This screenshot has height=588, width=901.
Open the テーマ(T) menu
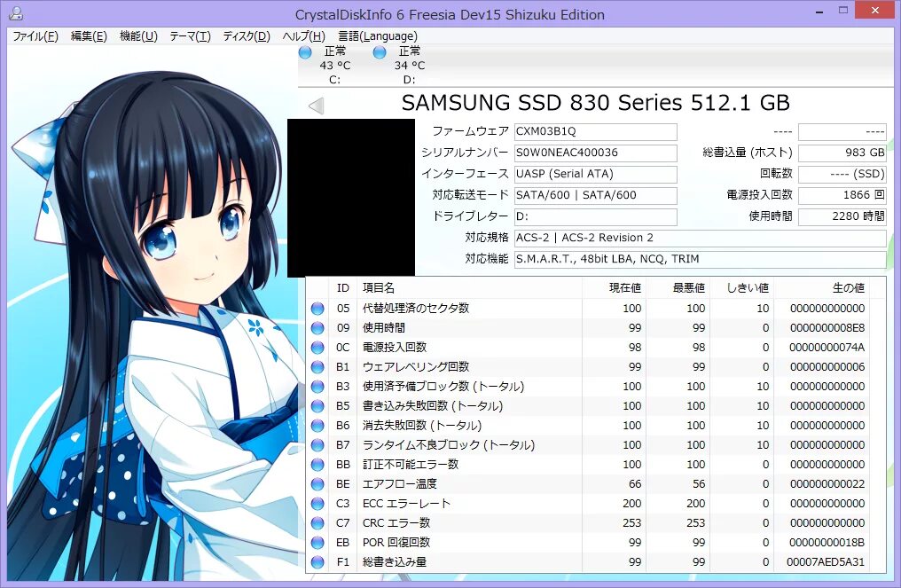tap(190, 36)
